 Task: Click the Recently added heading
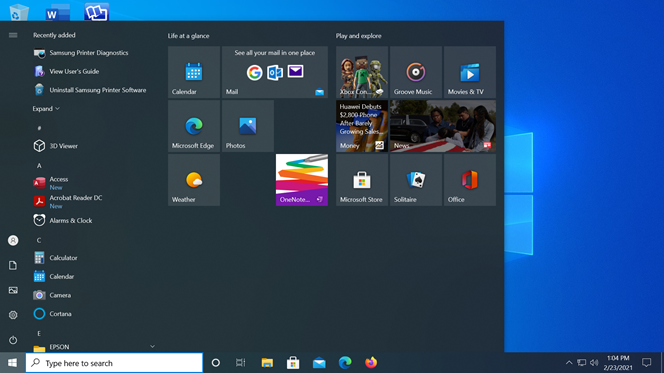point(54,35)
